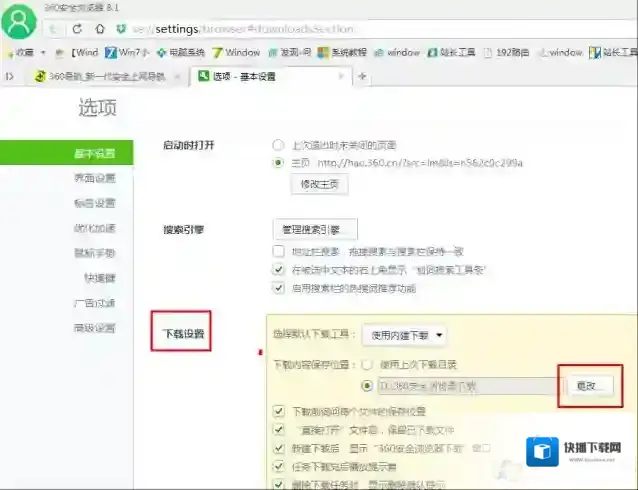Expand the 使用内建下载 download tool dropdown

pos(404,336)
